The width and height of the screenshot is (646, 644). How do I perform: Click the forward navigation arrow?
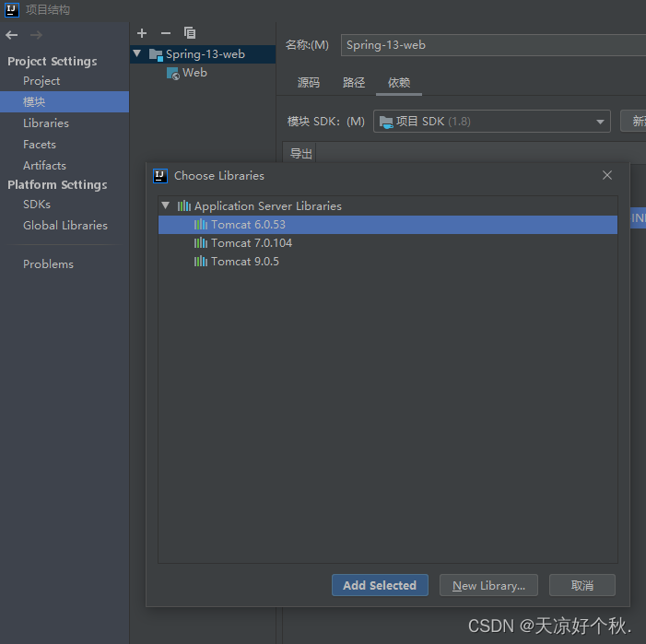tap(36, 35)
